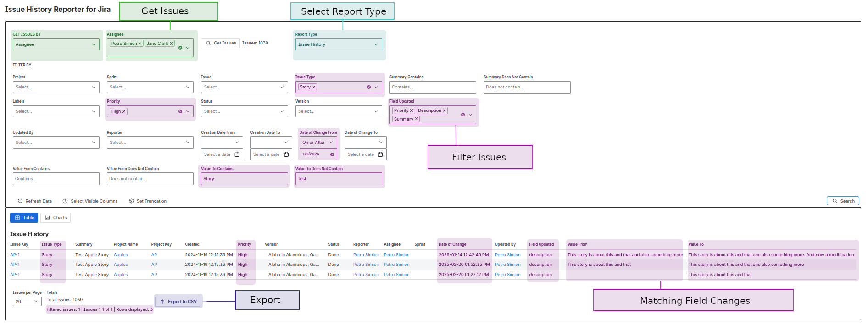Clear the 1/1/2024 change date
Image resolution: width=868 pixels, height=331 pixels.
click(332, 154)
